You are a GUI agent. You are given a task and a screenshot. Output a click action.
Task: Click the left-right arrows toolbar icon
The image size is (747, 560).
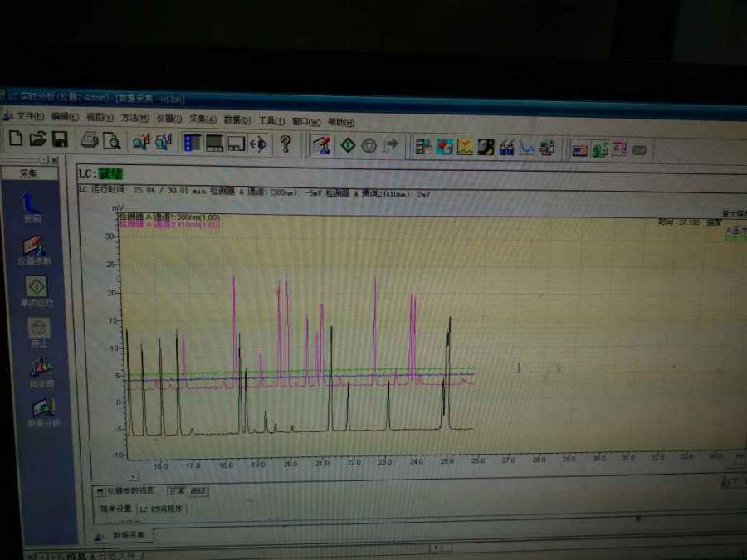258,144
